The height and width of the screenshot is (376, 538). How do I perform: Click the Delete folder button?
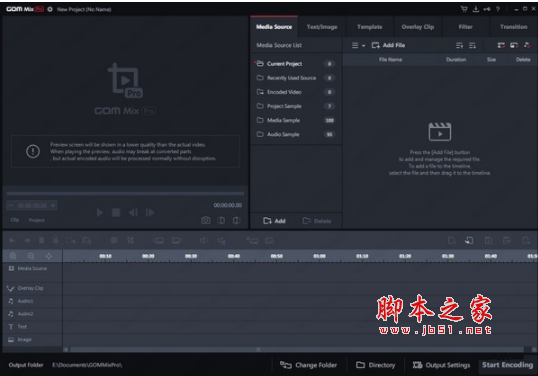pyautogui.click(x=317, y=221)
